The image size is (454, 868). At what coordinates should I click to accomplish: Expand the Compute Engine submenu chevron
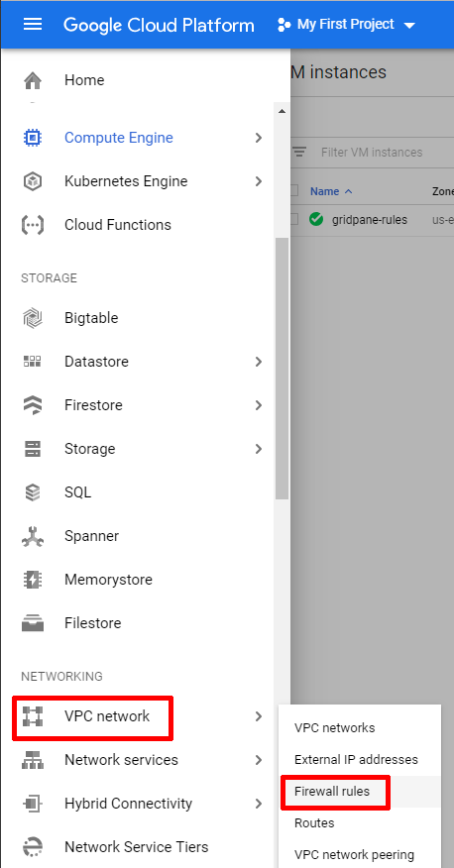pyautogui.click(x=259, y=138)
